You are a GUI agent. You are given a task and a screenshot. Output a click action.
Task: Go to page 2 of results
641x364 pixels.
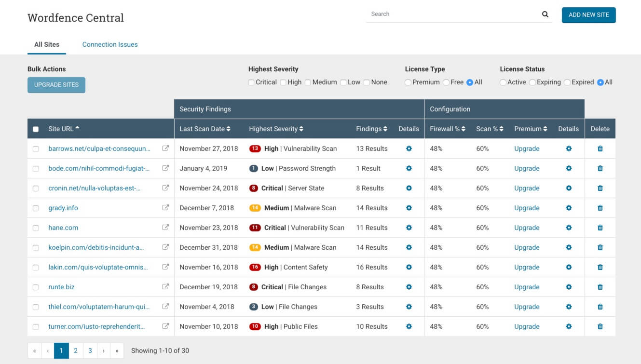click(76, 351)
